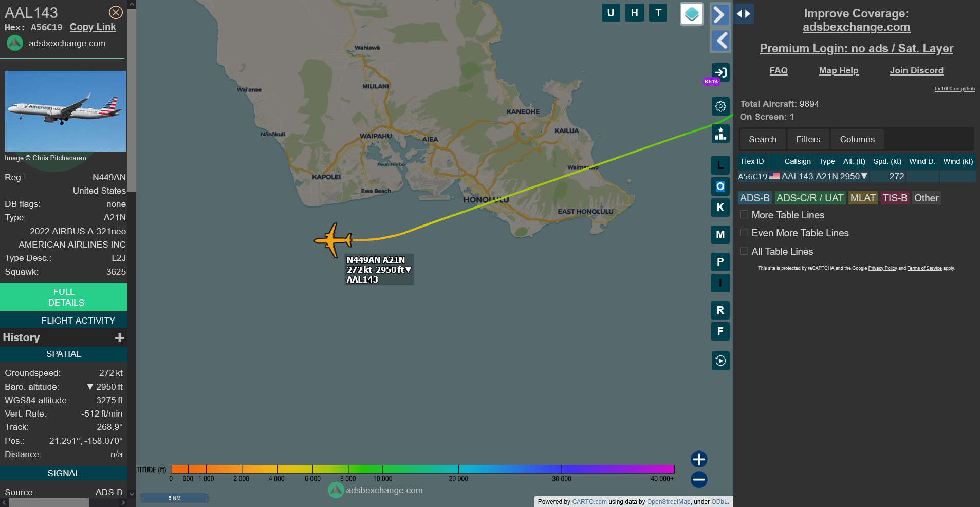Toggle the M map button
The height and width of the screenshot is (507, 980).
point(720,235)
